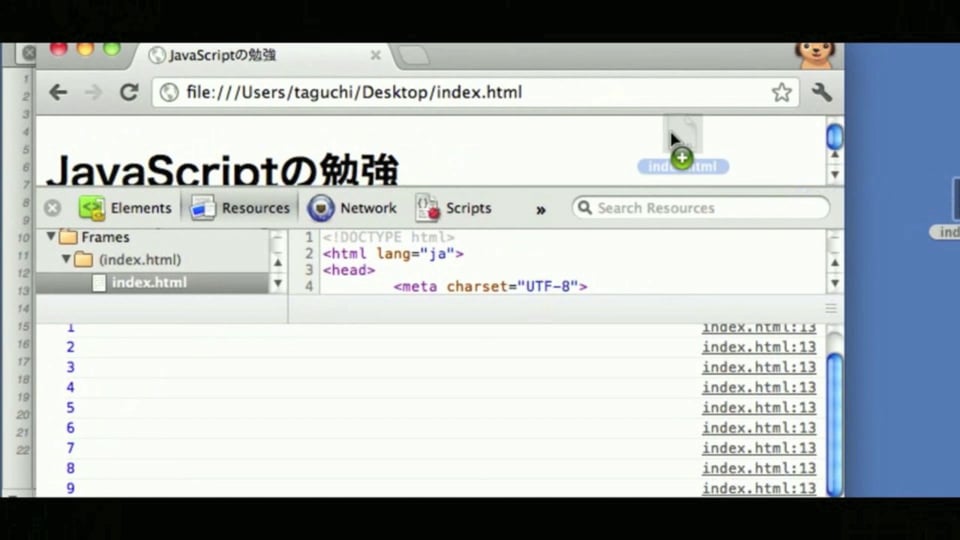
Task: Bookmark this page with the star icon
Action: (781, 92)
